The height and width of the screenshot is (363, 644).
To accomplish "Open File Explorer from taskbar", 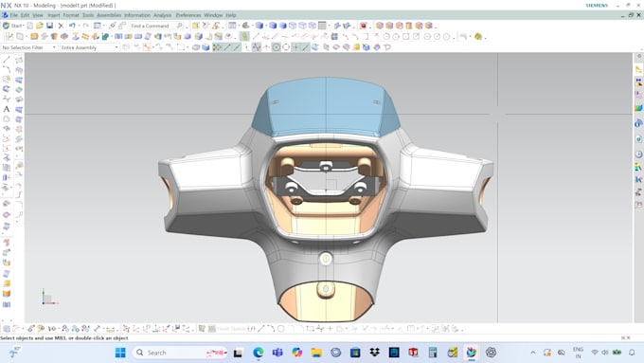I will [x=316, y=353].
